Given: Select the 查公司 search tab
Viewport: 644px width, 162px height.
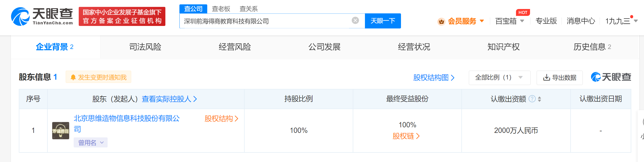Looking at the screenshot, I should pos(193,9).
